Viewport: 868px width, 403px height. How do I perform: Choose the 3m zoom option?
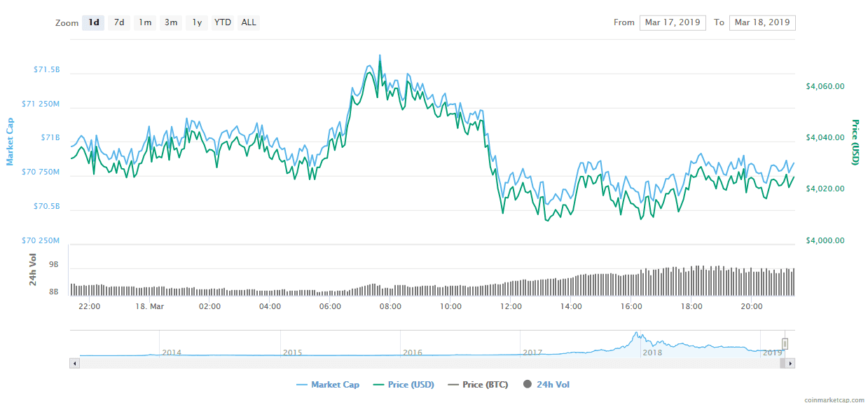click(x=171, y=22)
